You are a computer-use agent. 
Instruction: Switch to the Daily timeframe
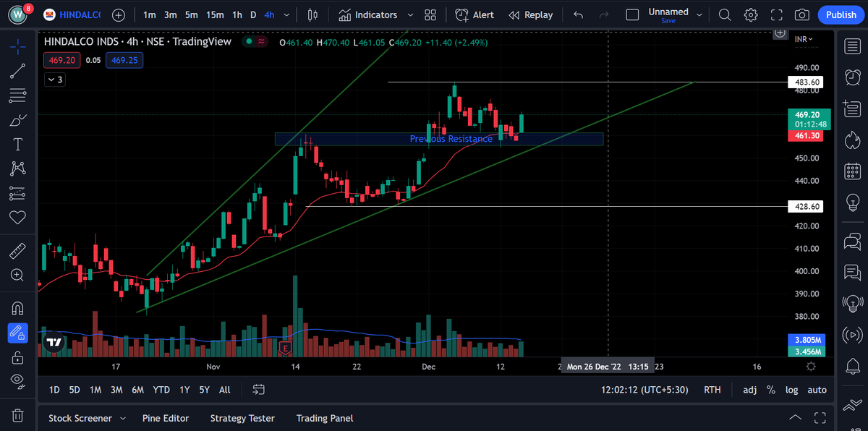tap(253, 14)
